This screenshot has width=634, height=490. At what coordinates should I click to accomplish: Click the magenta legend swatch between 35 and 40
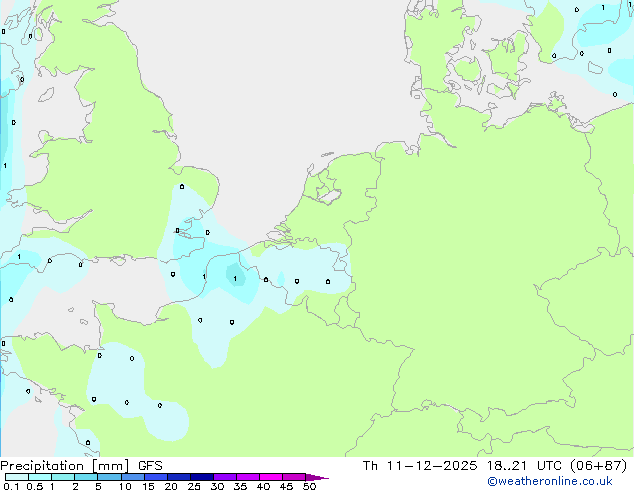point(248,477)
